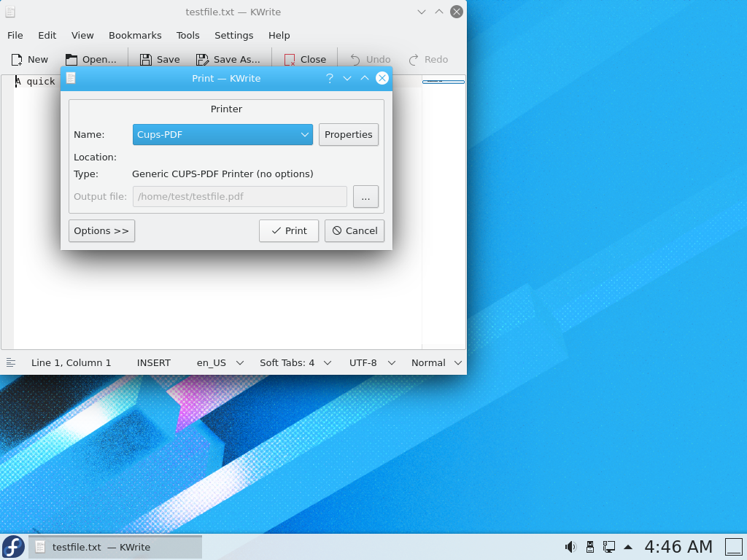Click the Close document toolbar icon
This screenshot has height=560, width=747.
pos(290,60)
